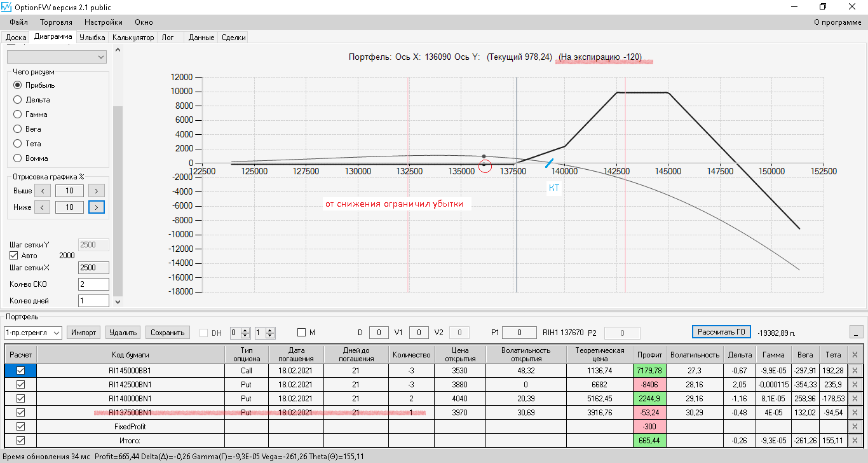Expand the empty combo box above Чего рисуем
Screen dimensions: 868x463
click(x=57, y=57)
